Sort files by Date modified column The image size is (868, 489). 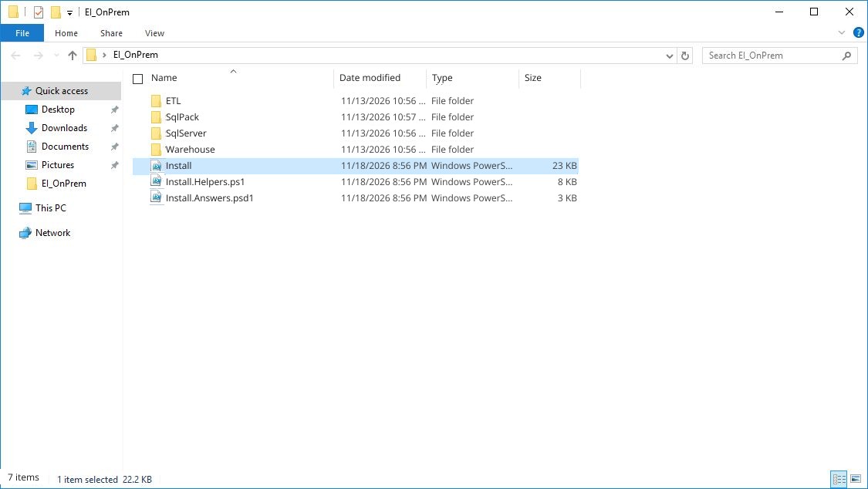point(370,78)
